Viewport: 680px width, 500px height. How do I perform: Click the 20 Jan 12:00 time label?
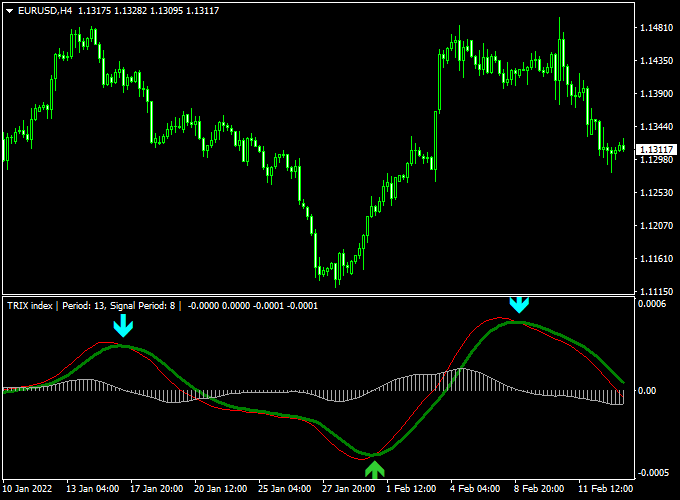(220, 489)
